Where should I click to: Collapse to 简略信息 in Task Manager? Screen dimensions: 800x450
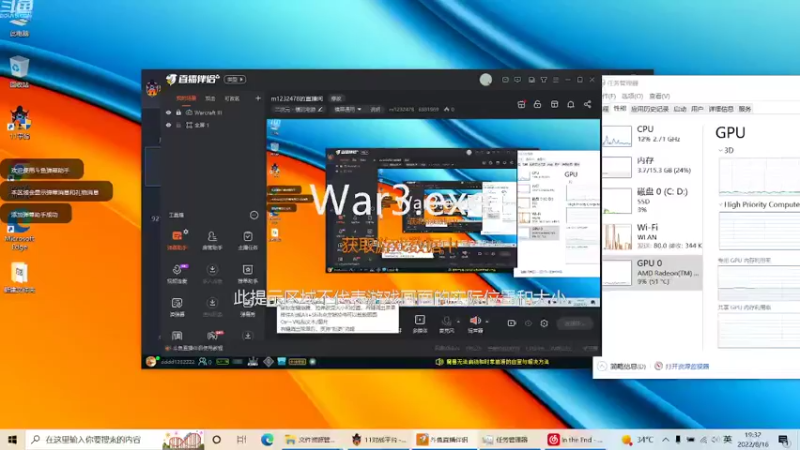(622, 366)
